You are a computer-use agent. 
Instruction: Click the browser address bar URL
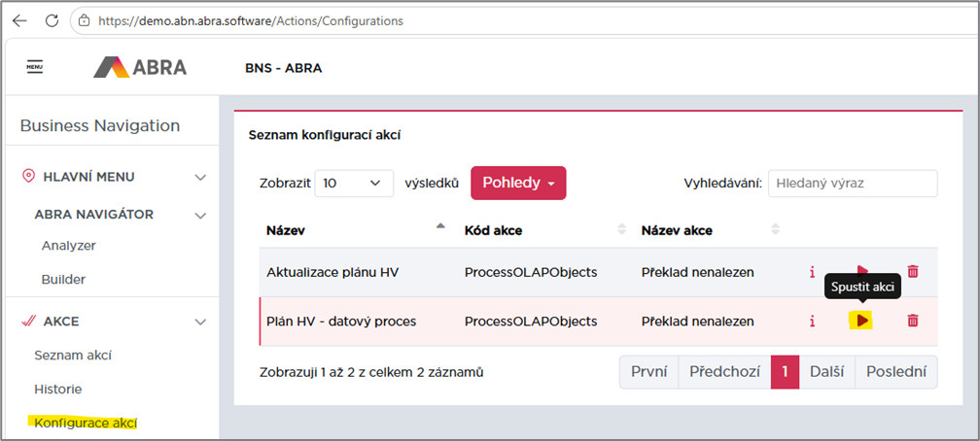coord(251,20)
